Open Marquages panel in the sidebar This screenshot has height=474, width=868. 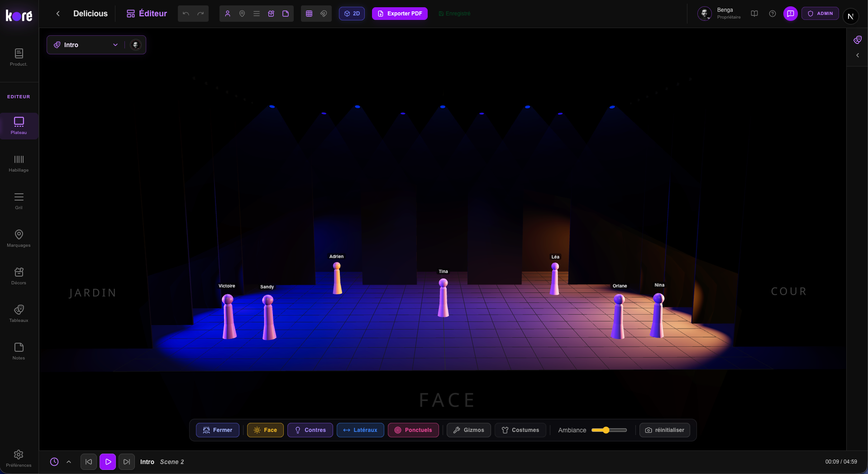[19, 238]
